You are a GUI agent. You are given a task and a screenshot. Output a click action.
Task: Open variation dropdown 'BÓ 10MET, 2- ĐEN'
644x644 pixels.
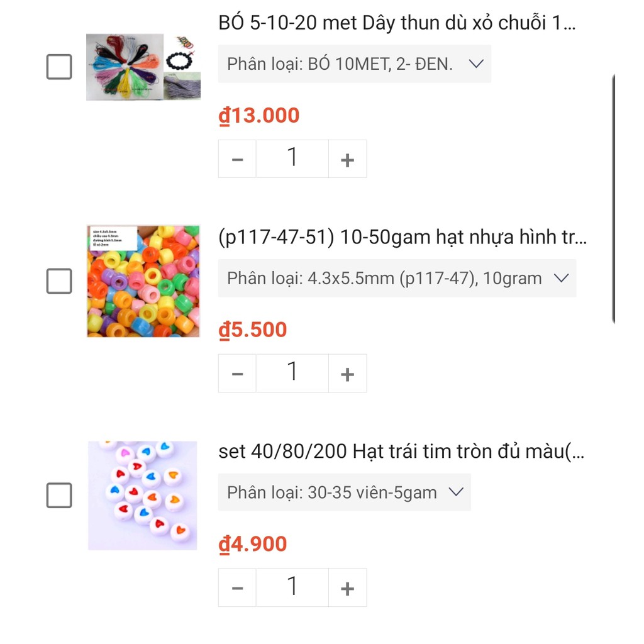[355, 64]
